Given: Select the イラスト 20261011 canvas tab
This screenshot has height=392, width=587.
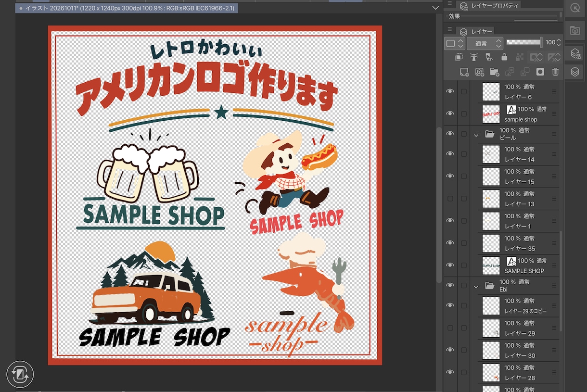Looking at the screenshot, I should [128, 8].
